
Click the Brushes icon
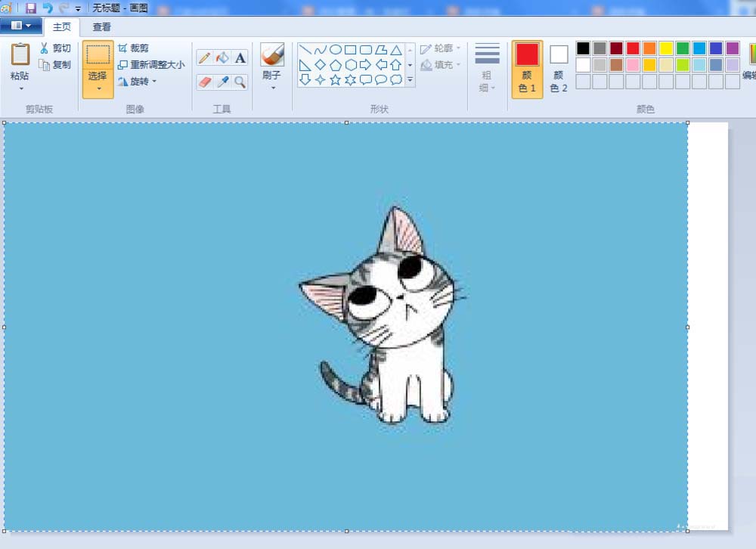pos(272,54)
